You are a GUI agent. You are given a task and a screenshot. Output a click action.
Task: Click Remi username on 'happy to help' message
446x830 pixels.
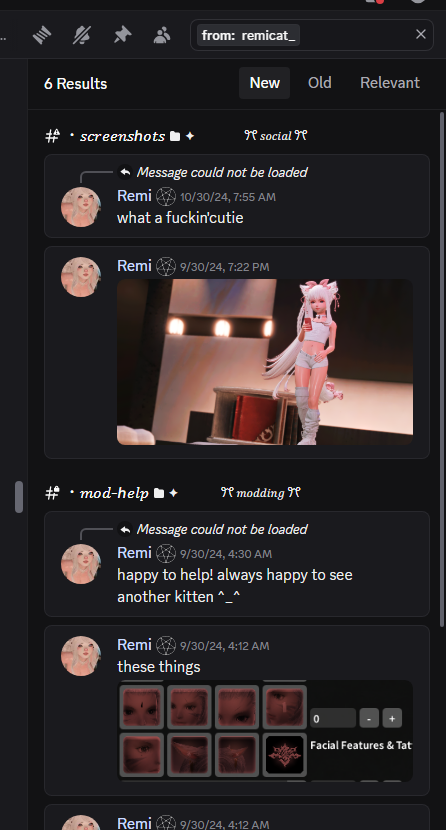pyautogui.click(x=134, y=553)
